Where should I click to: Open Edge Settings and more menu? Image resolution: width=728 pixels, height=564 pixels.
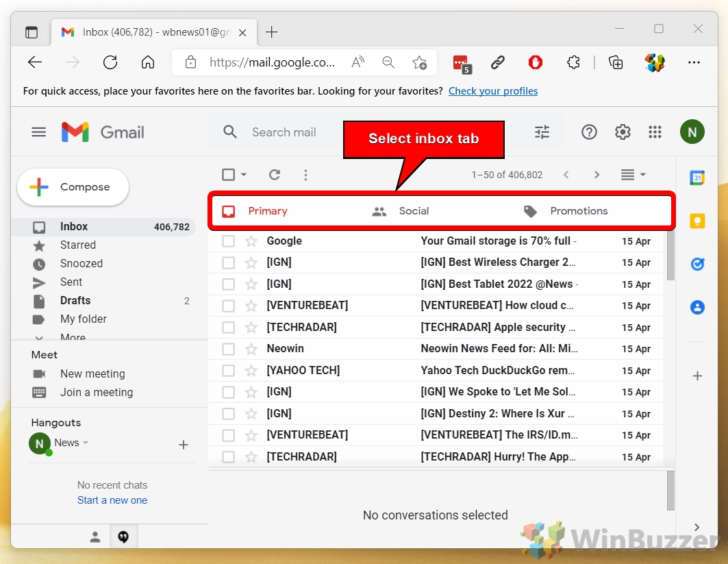(694, 62)
